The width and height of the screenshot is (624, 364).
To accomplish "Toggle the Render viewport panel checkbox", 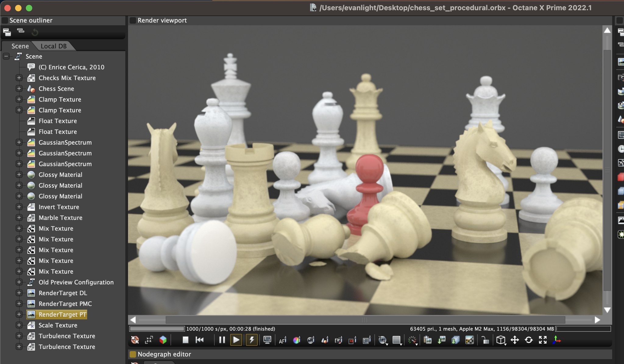I will click(x=133, y=20).
